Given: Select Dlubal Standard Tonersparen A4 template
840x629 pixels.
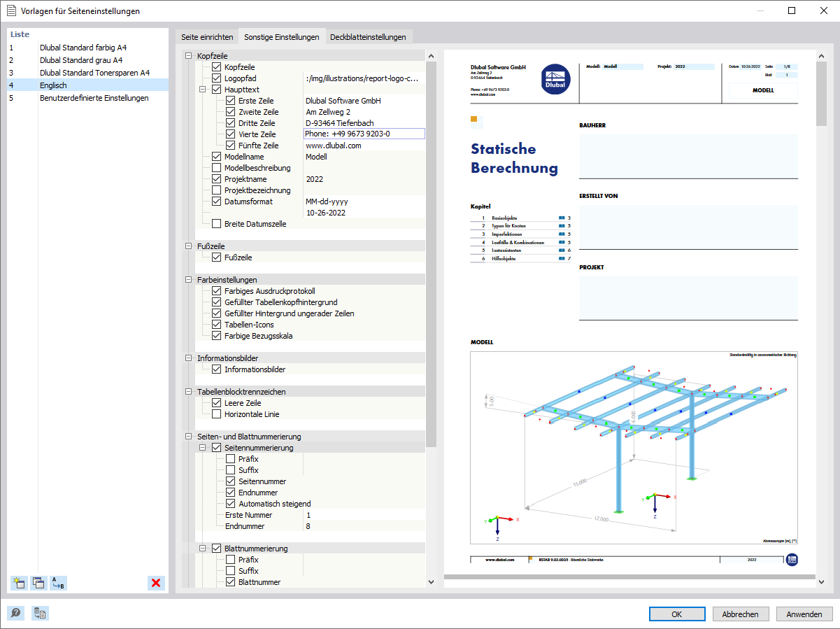Looking at the screenshot, I should [88, 73].
